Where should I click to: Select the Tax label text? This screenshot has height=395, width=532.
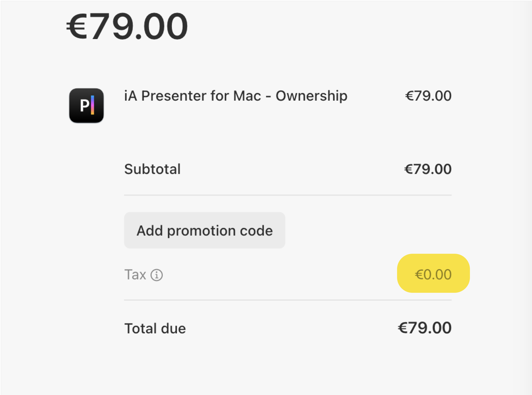pos(135,274)
